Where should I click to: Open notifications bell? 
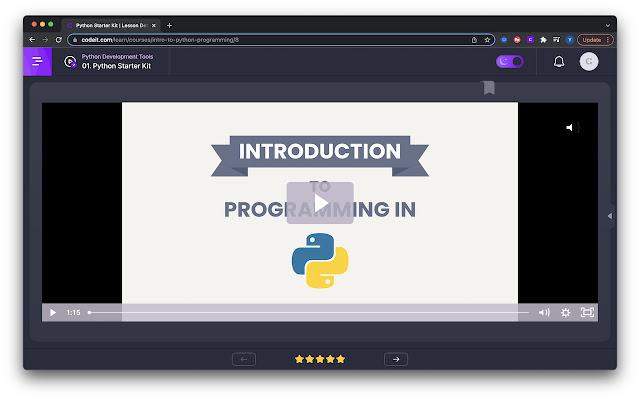coord(559,62)
